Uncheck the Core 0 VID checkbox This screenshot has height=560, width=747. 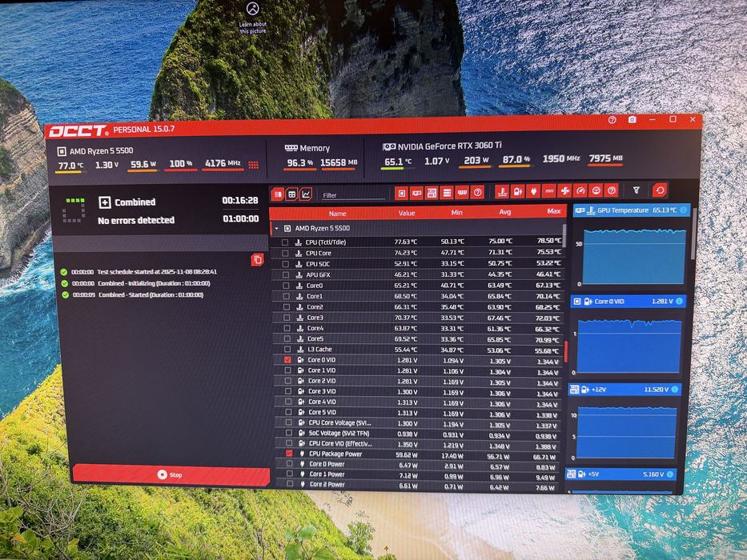[x=287, y=359]
